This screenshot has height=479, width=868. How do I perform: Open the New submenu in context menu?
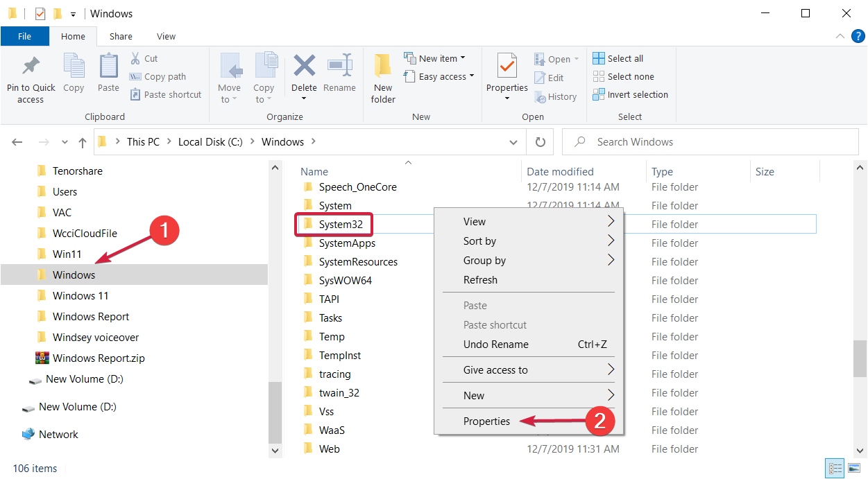[529, 396]
